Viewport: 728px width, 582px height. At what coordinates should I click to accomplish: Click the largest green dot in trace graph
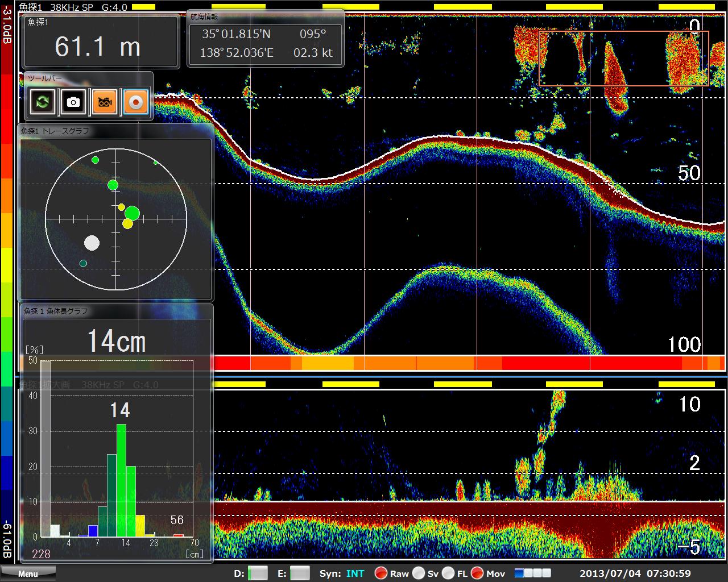[132, 213]
